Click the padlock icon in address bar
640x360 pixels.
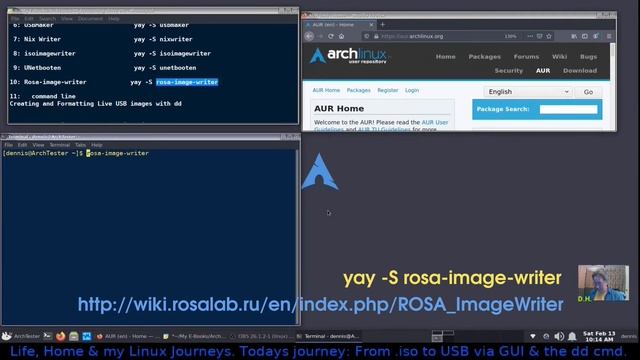tap(376, 36)
